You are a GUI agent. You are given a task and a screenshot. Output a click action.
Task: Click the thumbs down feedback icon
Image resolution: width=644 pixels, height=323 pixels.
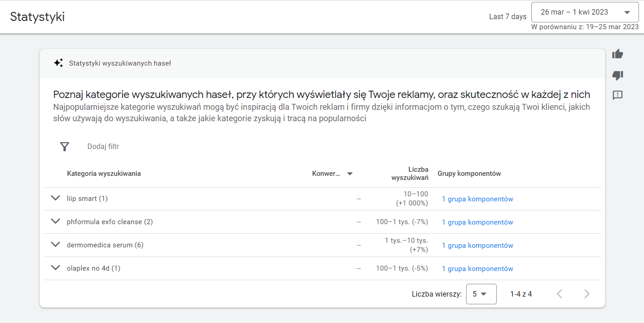tap(618, 75)
